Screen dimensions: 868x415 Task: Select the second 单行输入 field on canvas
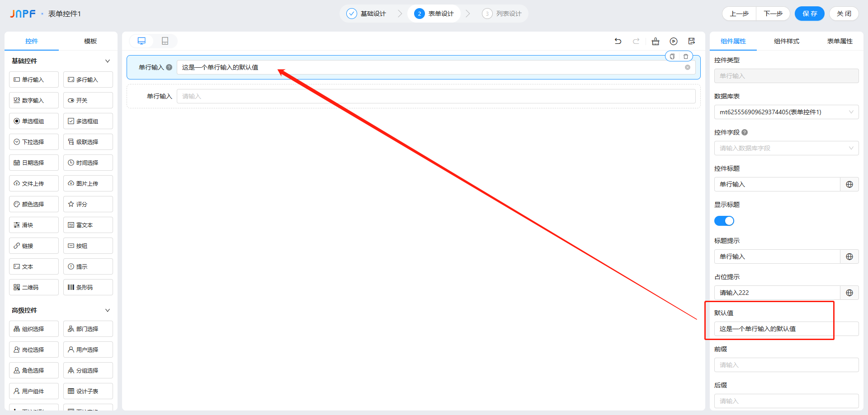coord(414,96)
